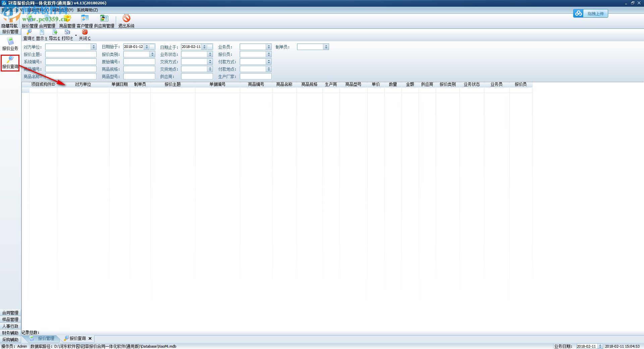
Task: Expand the 合同管理 sidebar section
Action: [x=10, y=313]
